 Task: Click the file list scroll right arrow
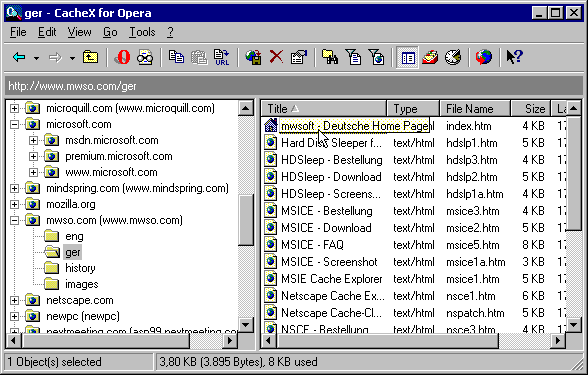558,340
